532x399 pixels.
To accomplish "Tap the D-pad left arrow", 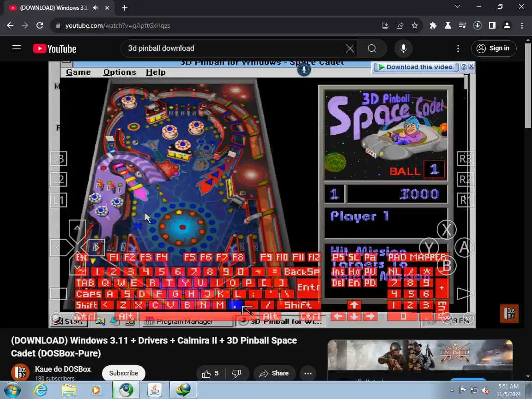I will click(x=58, y=248).
